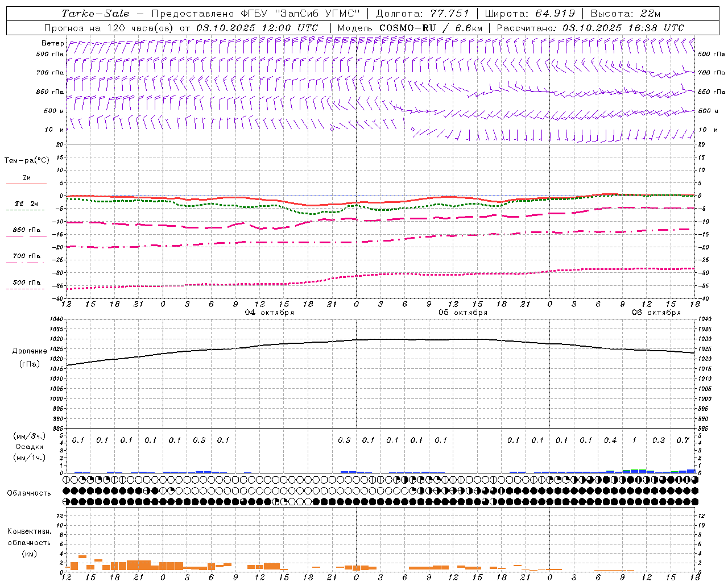Click the Облачность row label

pyautogui.click(x=29, y=493)
